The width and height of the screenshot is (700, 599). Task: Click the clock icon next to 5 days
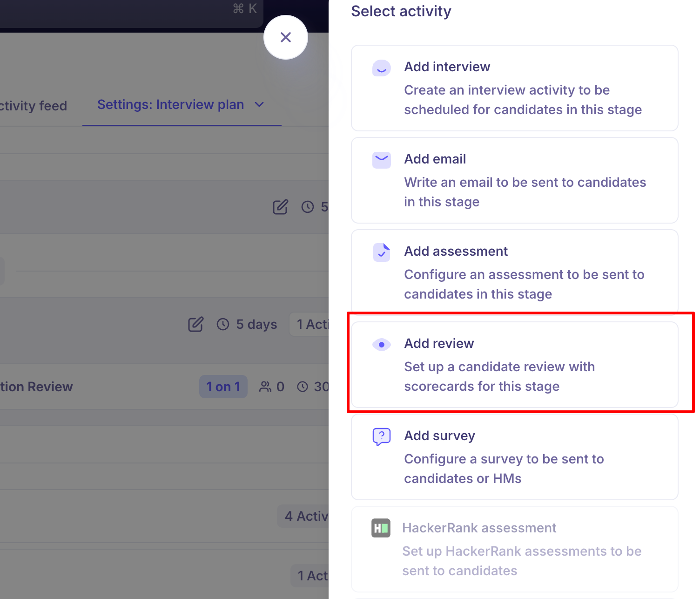pyautogui.click(x=223, y=324)
